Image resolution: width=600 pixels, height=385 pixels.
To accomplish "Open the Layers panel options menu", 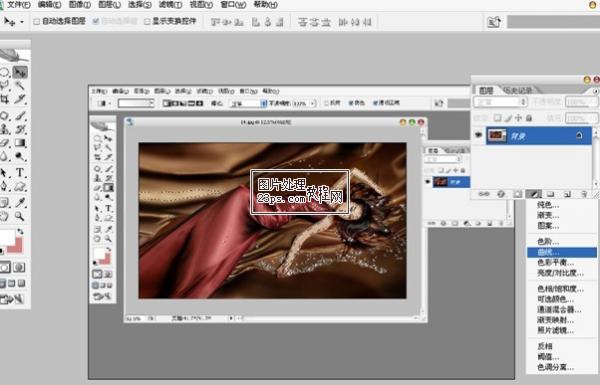I will 595,91.
